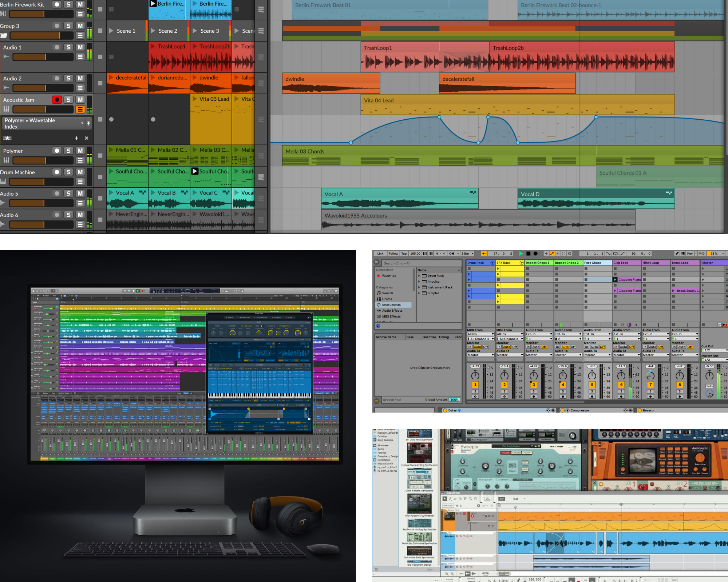Image resolution: width=728 pixels, height=582 pixels.
Task: Close the automation lane with the X icon
Action: (x=86, y=138)
